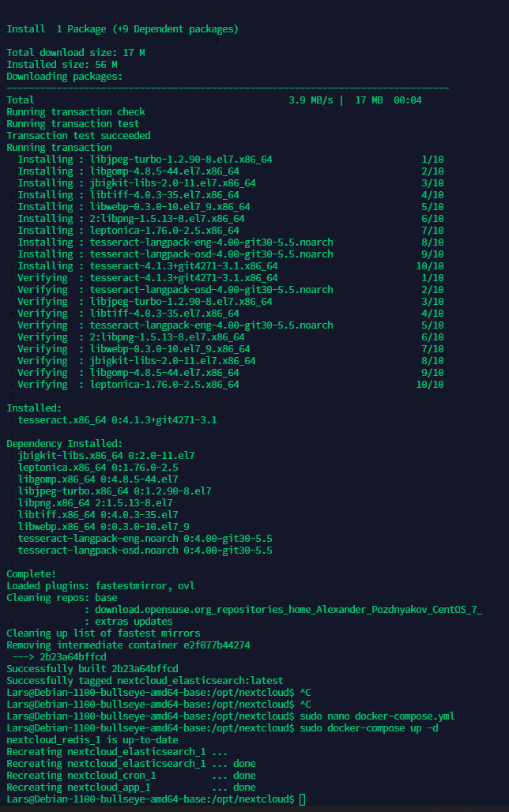The image size is (509, 812).
Task: Click the 'Complete!' output line
Action: click(31, 573)
